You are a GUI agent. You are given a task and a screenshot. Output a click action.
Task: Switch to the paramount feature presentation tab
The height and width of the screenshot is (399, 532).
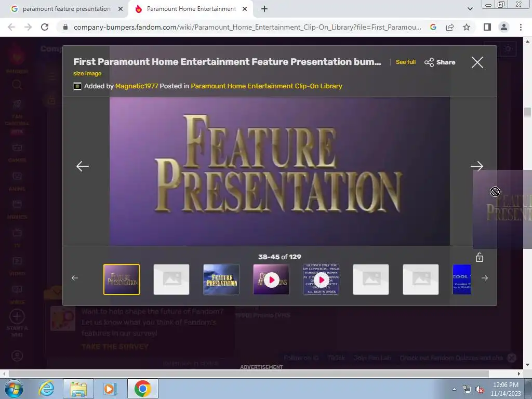pyautogui.click(x=66, y=9)
